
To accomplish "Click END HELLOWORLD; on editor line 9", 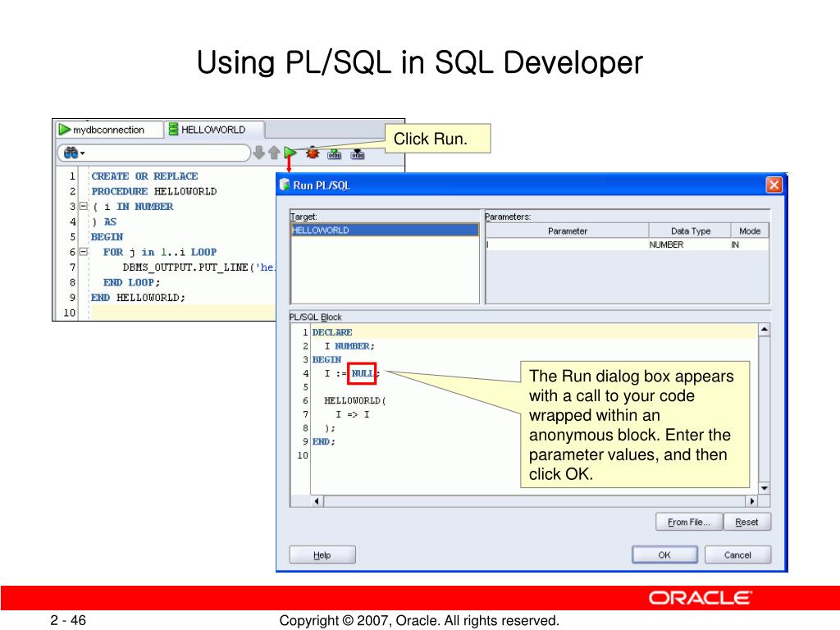I will (x=138, y=297).
